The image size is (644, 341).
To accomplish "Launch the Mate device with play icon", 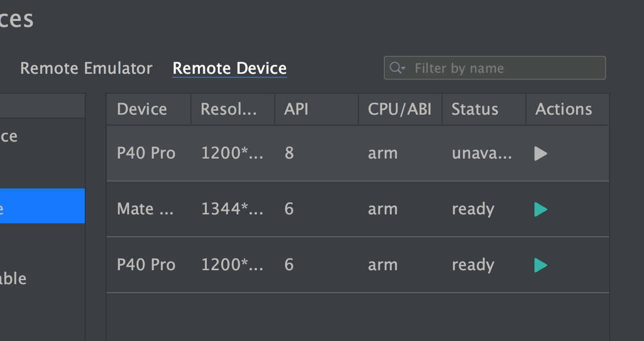I will [541, 209].
